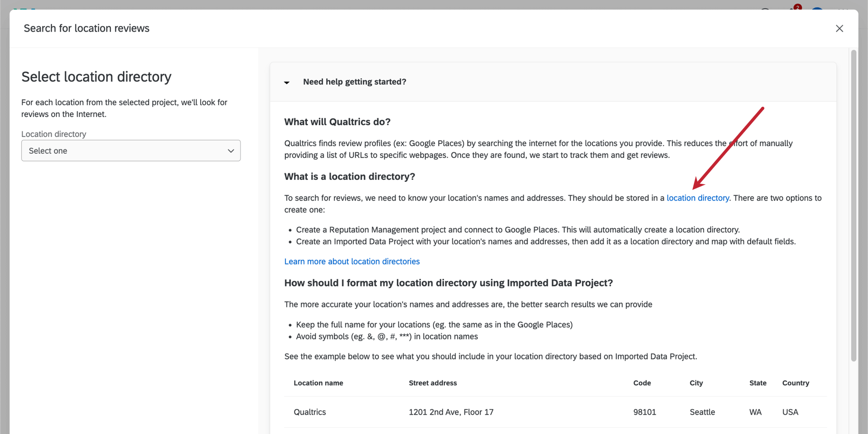
Task: Click the "Location name" column header
Action: (318, 383)
